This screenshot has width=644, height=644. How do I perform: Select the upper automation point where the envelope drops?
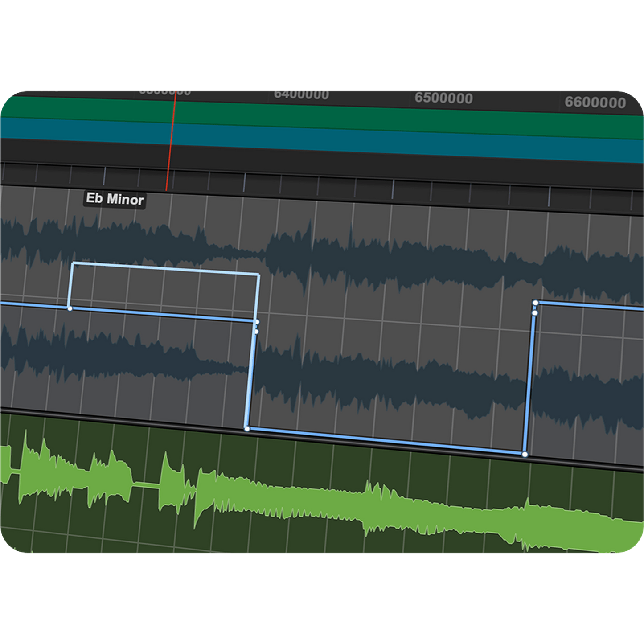256,322
